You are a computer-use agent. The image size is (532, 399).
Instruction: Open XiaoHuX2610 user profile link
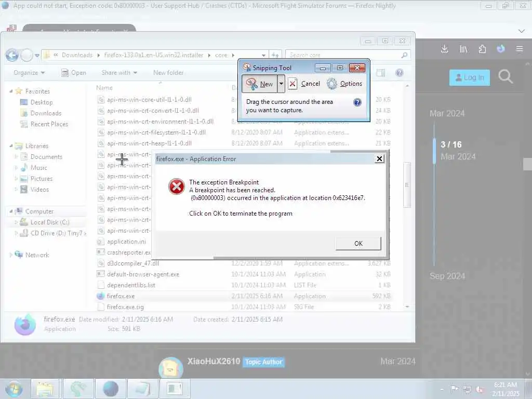pos(214,362)
